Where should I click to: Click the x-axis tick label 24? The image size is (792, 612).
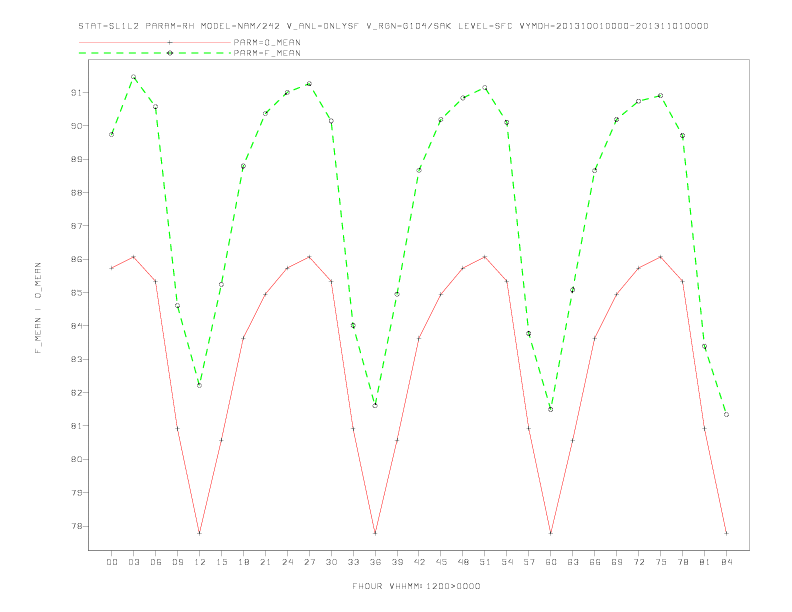tap(287, 562)
